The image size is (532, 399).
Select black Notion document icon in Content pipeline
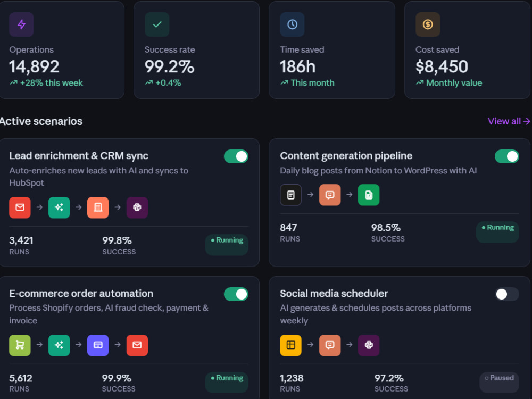(x=291, y=195)
